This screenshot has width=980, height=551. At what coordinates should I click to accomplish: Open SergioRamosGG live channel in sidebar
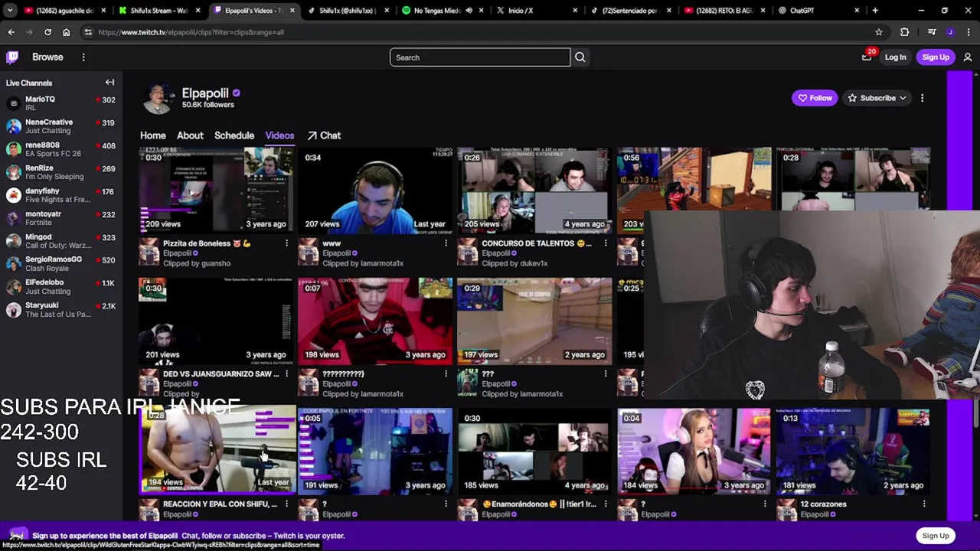(x=60, y=263)
